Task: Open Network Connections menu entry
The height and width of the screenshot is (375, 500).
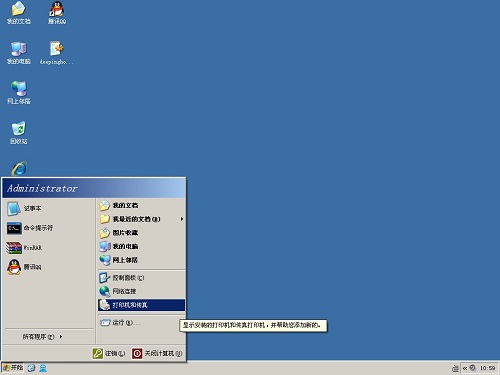Action: click(x=141, y=291)
